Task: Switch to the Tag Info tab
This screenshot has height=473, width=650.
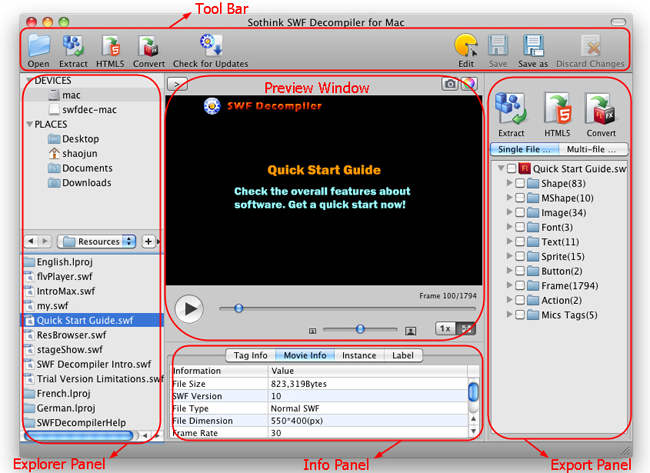Action: coord(250,355)
